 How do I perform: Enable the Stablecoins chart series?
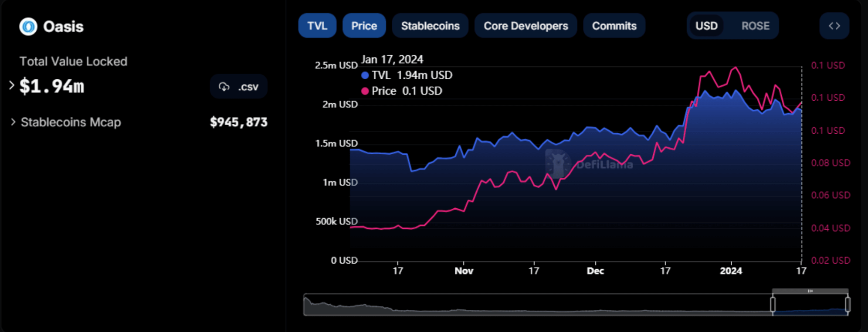pos(430,26)
